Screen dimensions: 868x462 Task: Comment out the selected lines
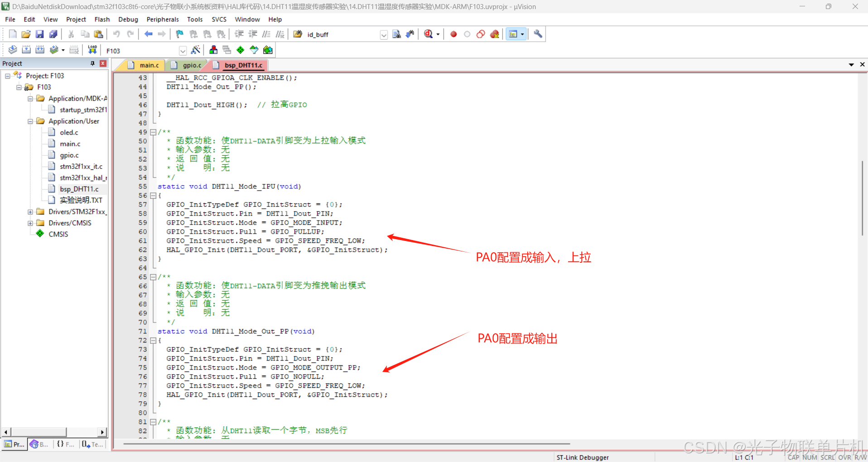(x=266, y=34)
